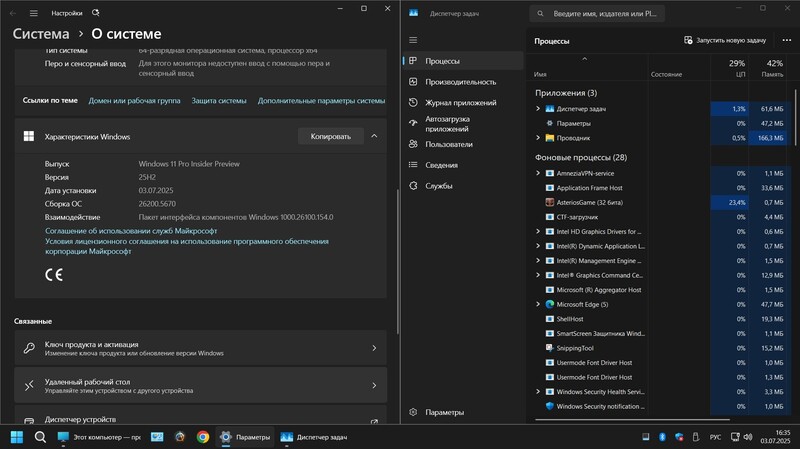Switch to Task Manager taskbar button

coord(314,437)
